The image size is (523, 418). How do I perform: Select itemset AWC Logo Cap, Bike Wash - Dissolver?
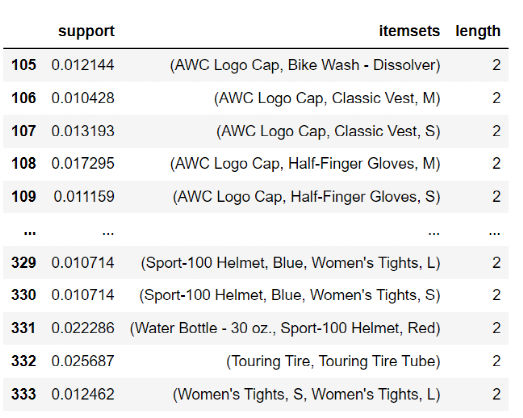tap(305, 65)
